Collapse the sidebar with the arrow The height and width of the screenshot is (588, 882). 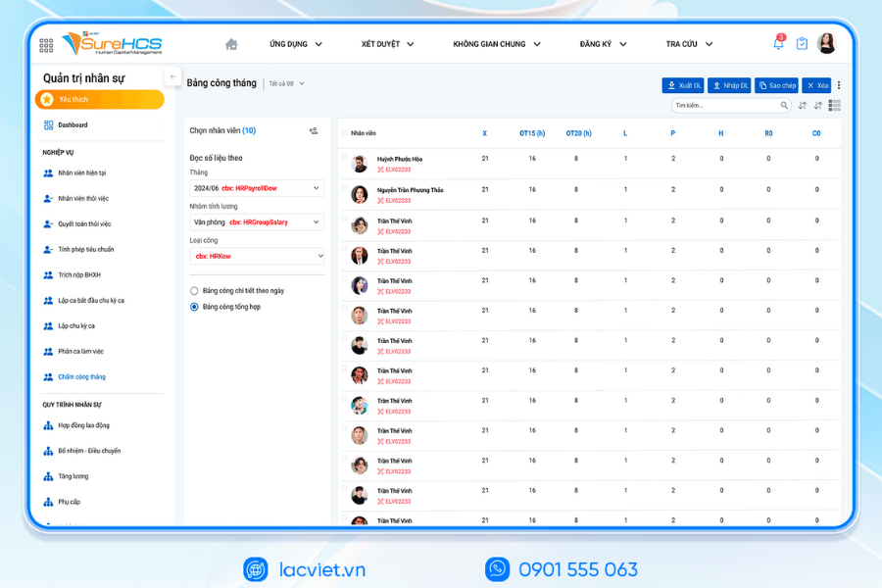pos(173,76)
